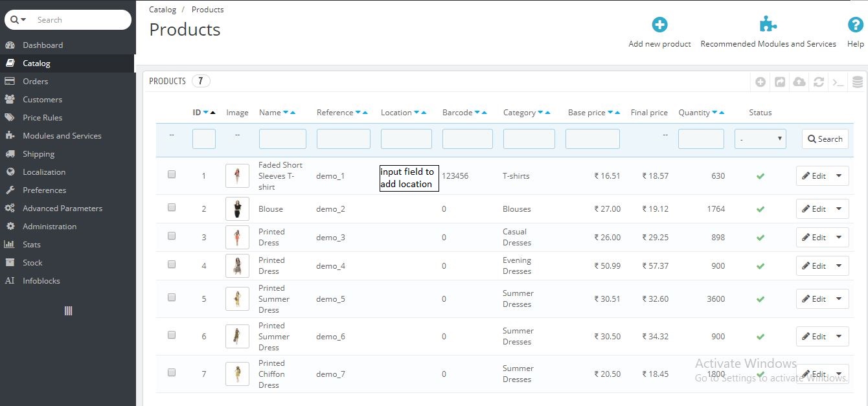Toggle green status check for Blouse

(x=760, y=209)
